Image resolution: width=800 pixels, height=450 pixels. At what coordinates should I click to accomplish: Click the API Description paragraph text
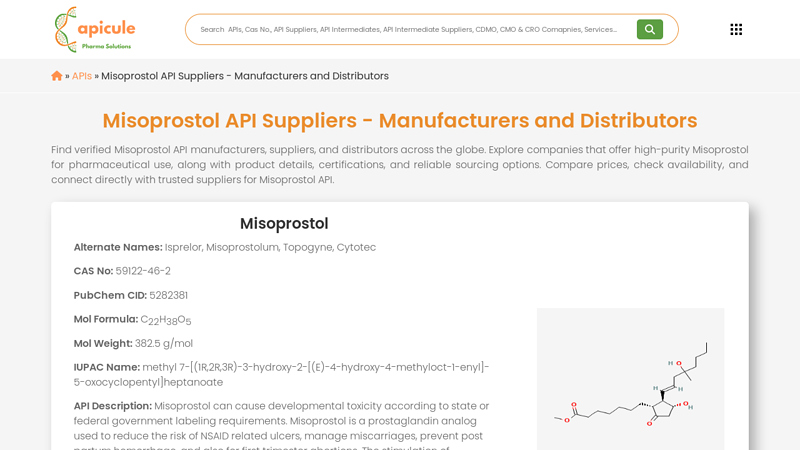282,428
